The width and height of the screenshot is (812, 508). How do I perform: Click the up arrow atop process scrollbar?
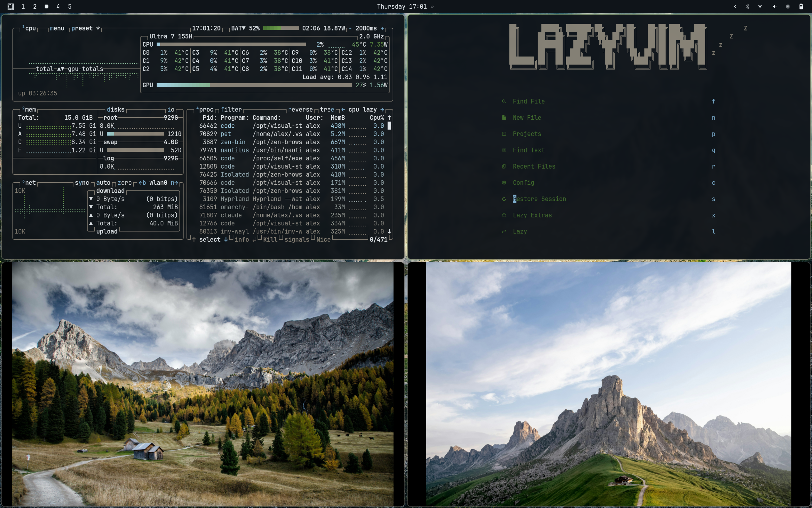coord(389,117)
